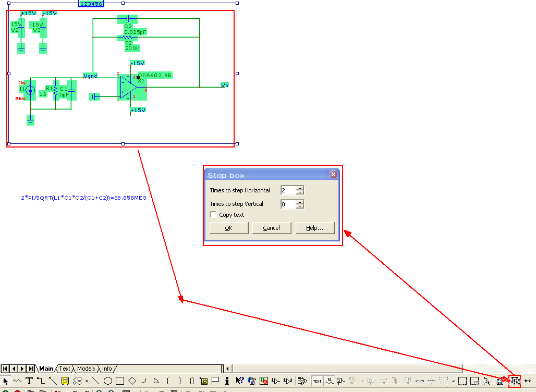Toggle pin connections display icon
The width and height of the screenshot is (536, 392).
tap(420, 381)
